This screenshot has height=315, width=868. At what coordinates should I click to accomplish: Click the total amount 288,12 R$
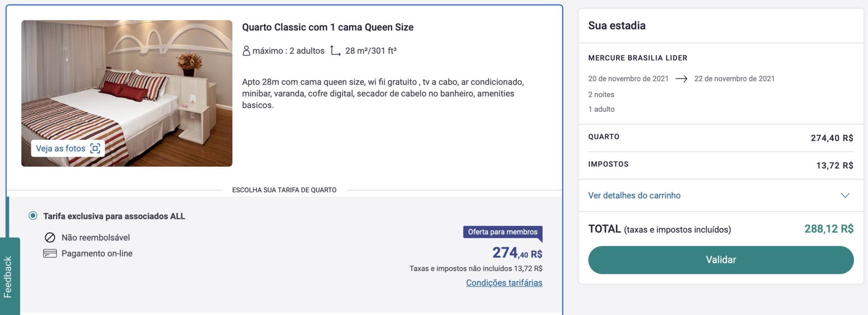pyautogui.click(x=829, y=229)
